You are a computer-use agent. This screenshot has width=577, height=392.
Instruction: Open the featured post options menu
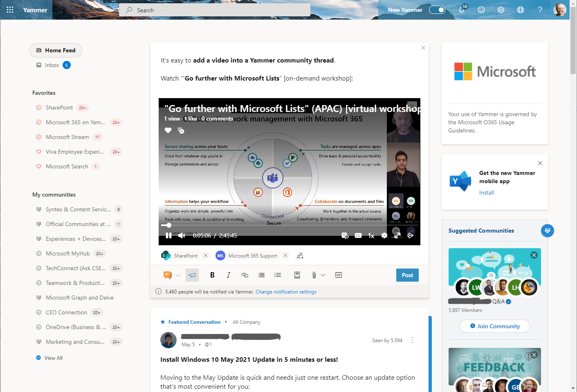[412, 340]
